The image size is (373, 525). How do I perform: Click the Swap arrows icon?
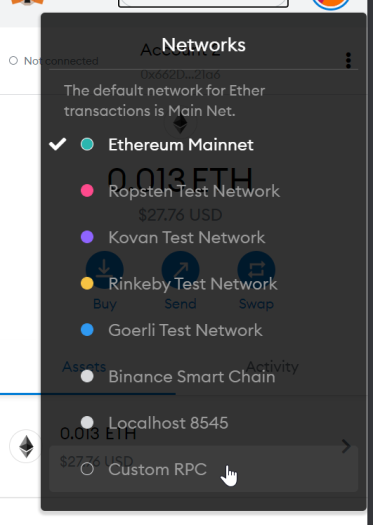[x=256, y=270]
